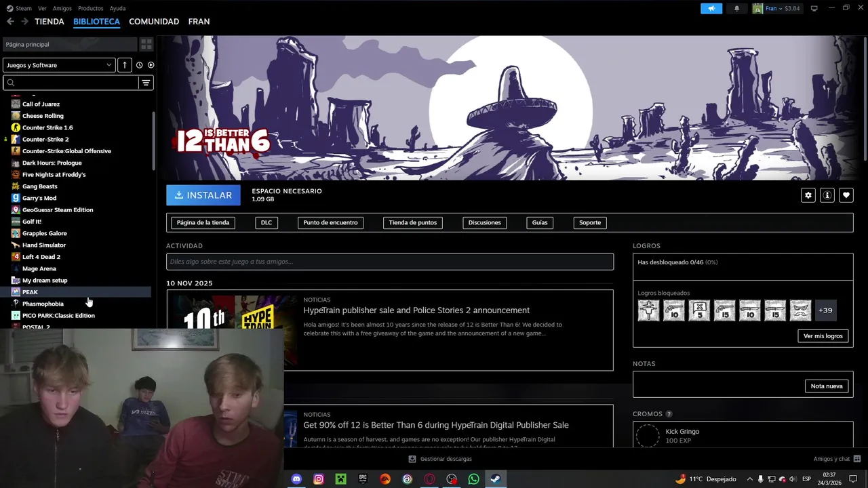Viewport: 868px width, 488px height.
Task: Click the first locked achievement scarecrow icon
Action: 648,310
